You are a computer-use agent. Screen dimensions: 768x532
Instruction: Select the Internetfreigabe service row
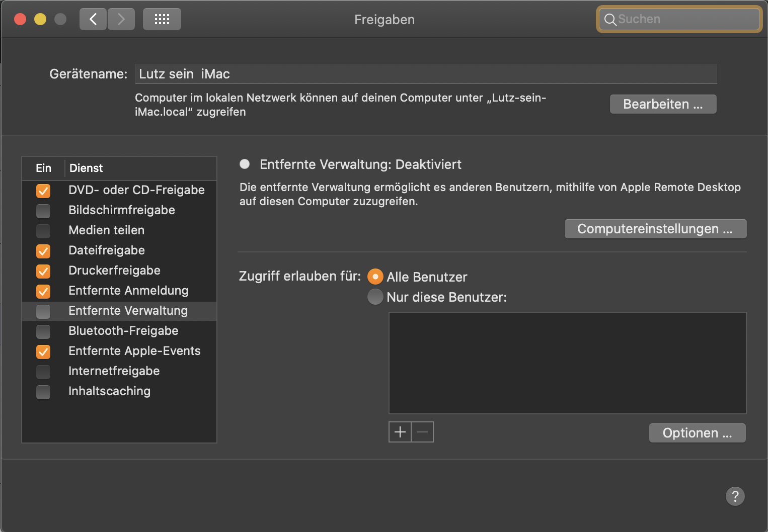point(119,371)
